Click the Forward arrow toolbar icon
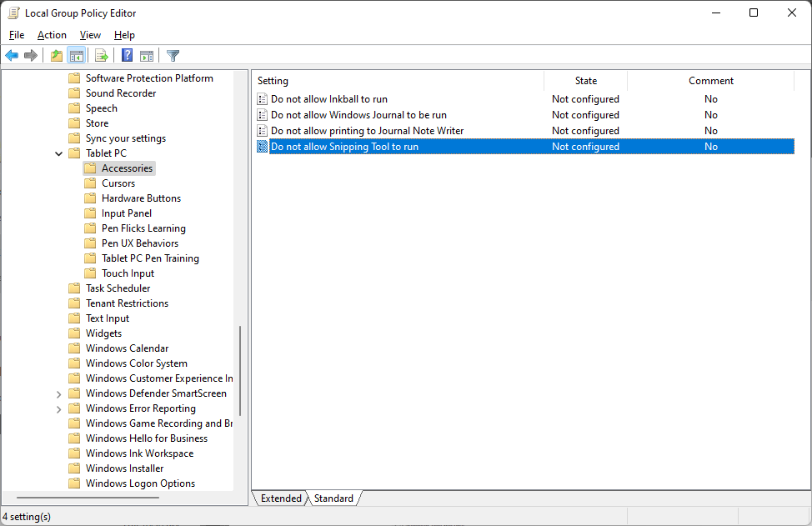Screen dimensions: 812x526 click(31, 56)
